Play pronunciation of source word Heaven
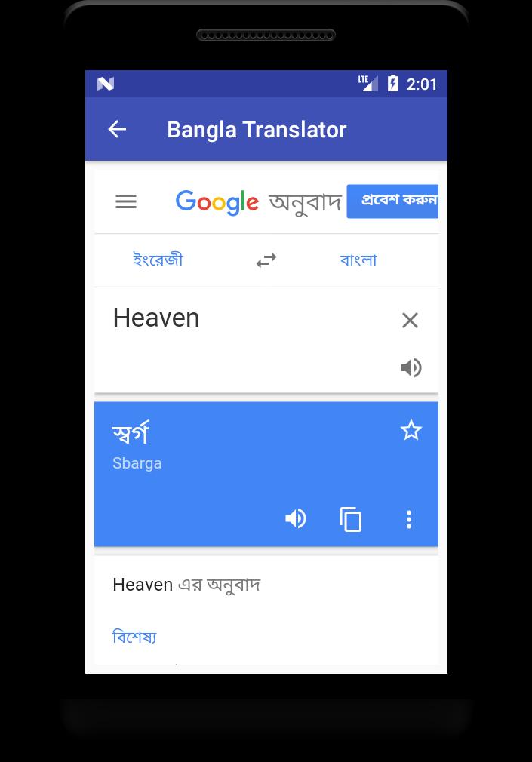Image resolution: width=532 pixels, height=762 pixels. [411, 368]
